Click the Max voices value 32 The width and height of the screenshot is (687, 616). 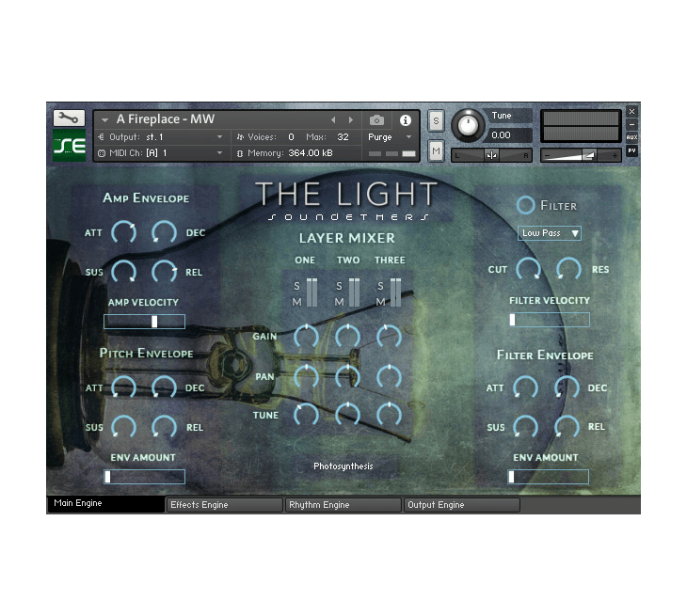pyautogui.click(x=343, y=137)
